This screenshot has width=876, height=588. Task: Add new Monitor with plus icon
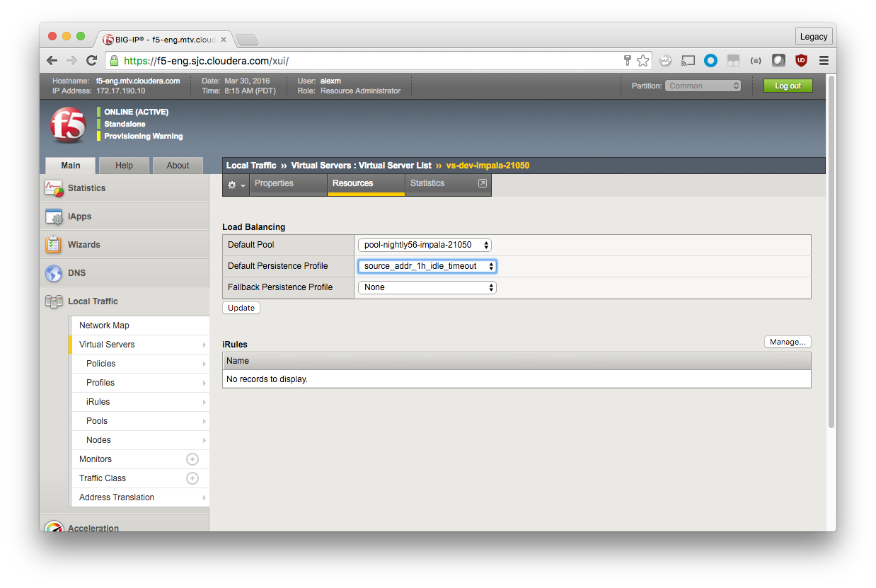[x=192, y=459]
